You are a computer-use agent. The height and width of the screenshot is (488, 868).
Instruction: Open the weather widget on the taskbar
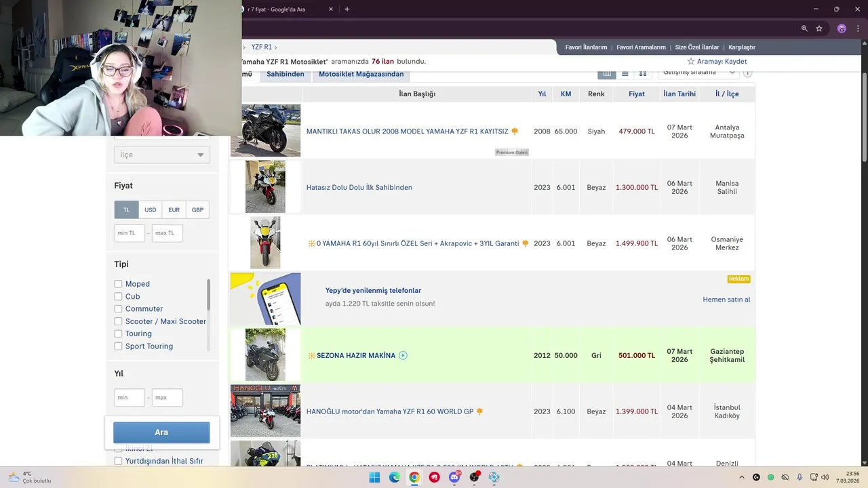pyautogui.click(x=30, y=477)
